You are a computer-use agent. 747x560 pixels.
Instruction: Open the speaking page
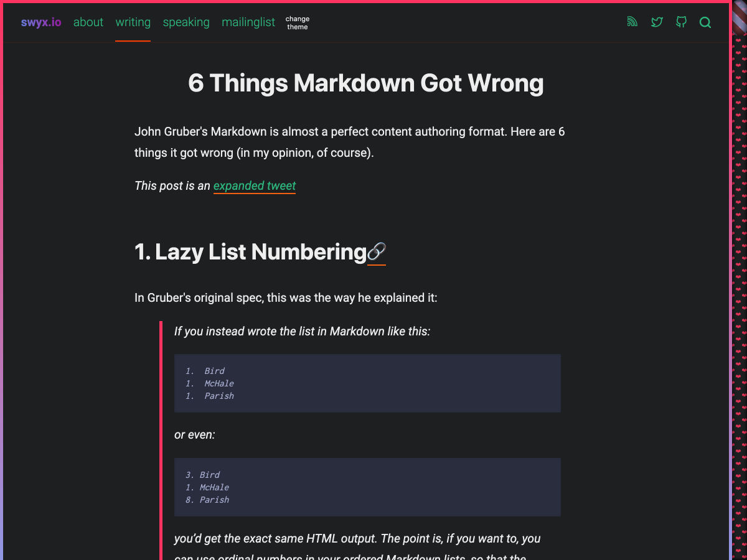point(186,22)
